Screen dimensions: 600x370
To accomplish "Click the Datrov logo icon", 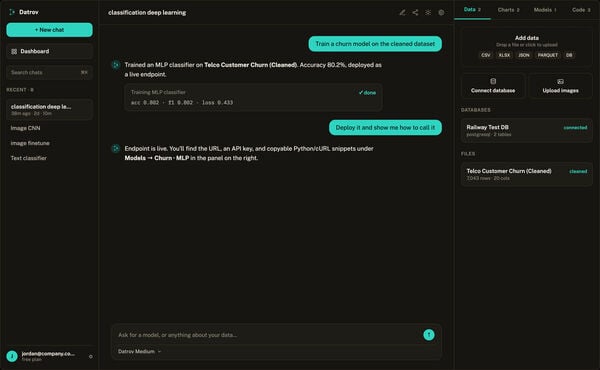I will tap(12, 12).
